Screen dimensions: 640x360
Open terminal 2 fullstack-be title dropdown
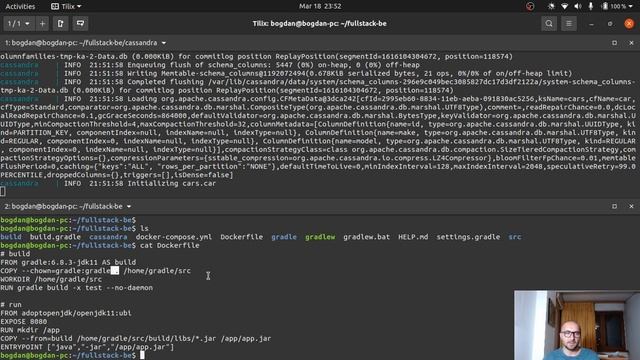129,207
